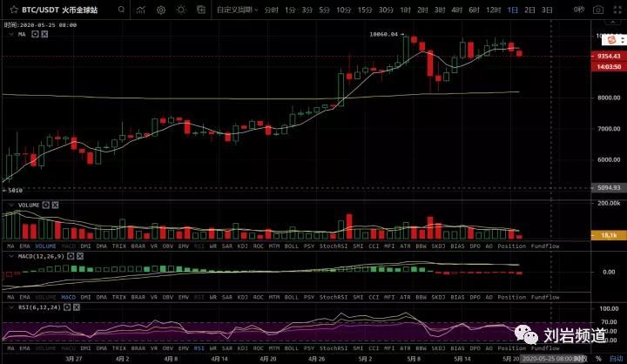
Task: Close the RSI panel with X
Action: (77, 307)
